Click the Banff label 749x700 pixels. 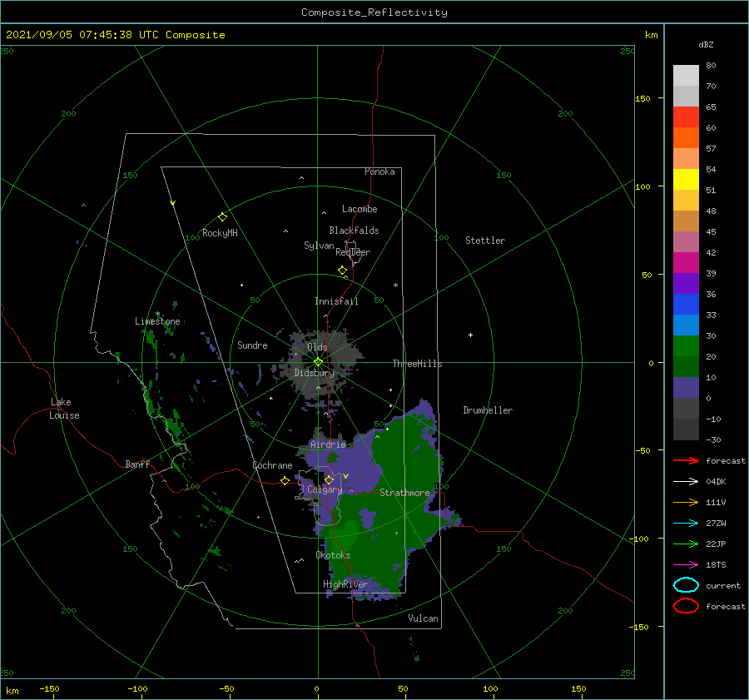137,464
